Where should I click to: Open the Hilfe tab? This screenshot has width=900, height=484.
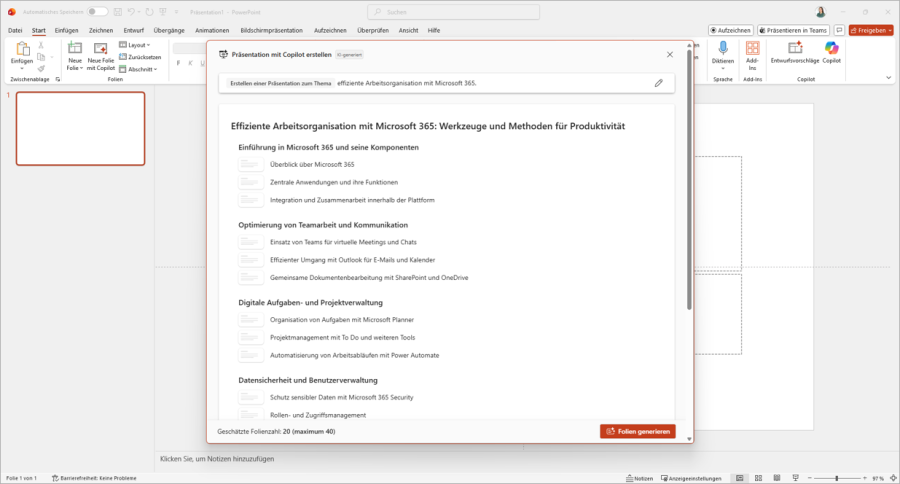pos(434,30)
